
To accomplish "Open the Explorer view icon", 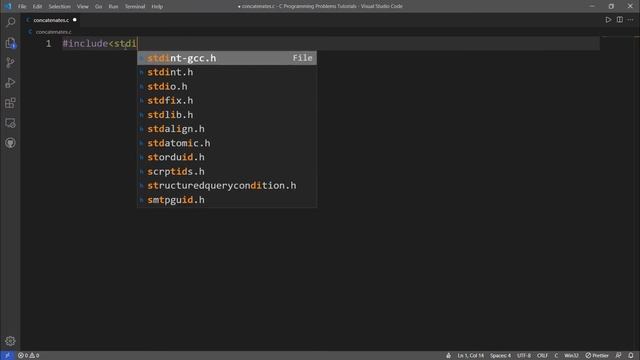I will 11,43.
